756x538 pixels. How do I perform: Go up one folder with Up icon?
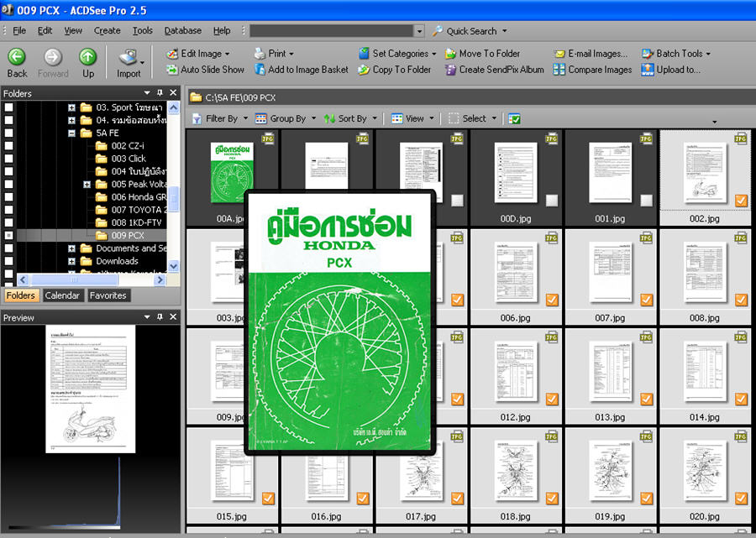(87, 57)
